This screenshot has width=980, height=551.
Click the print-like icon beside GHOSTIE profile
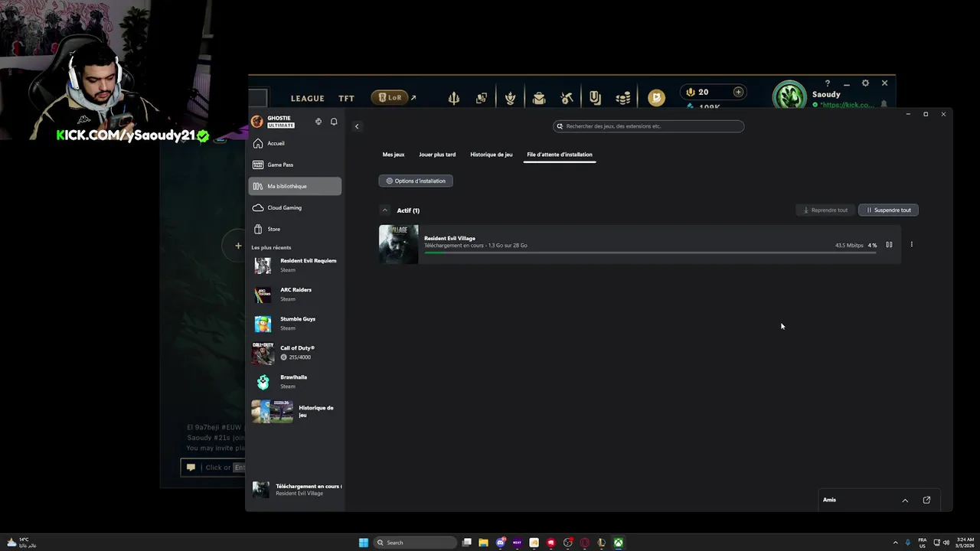click(318, 122)
